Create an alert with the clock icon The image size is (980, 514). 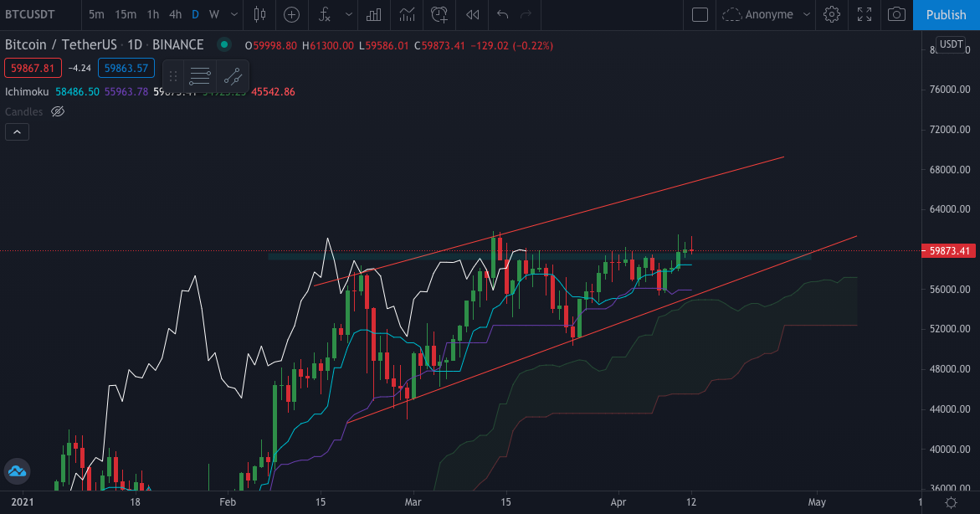[x=438, y=15]
